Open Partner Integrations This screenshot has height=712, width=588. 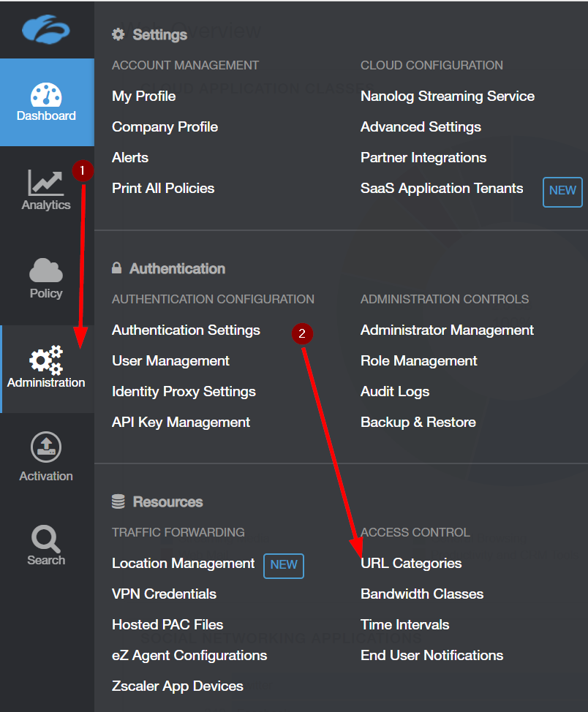[x=423, y=158]
